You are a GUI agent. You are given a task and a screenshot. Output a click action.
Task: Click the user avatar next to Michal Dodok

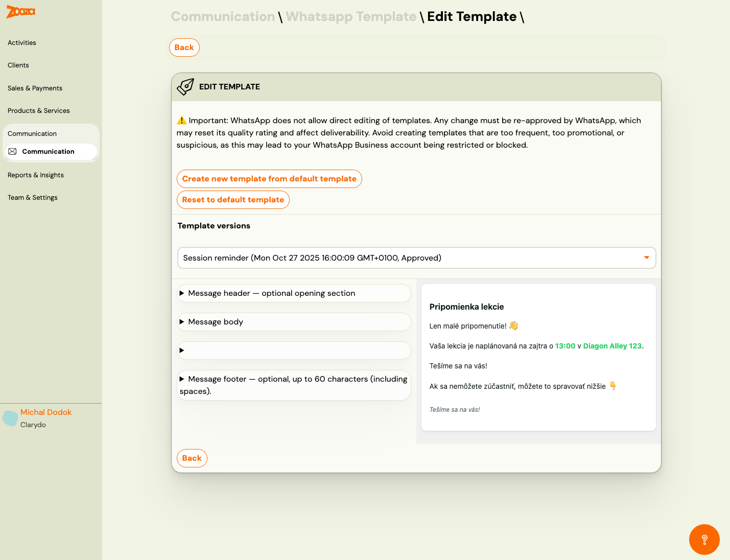(10, 418)
